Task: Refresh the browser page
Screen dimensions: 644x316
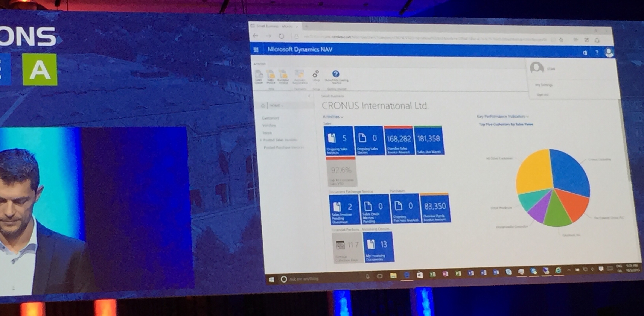Action: coord(282,36)
